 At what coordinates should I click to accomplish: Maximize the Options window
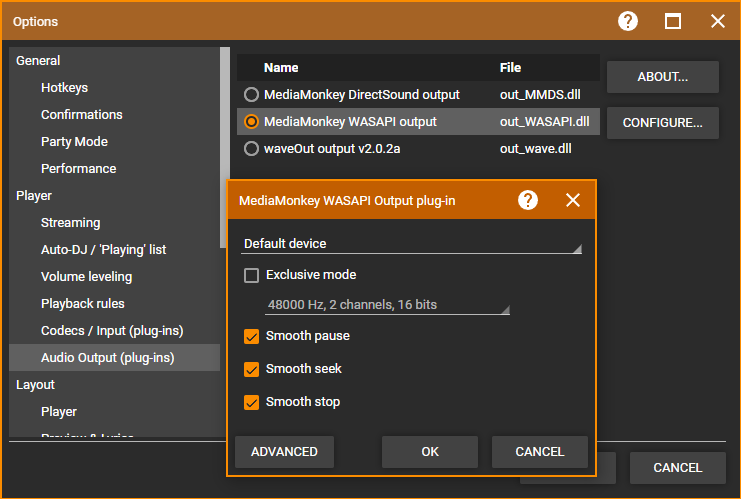[x=672, y=21]
